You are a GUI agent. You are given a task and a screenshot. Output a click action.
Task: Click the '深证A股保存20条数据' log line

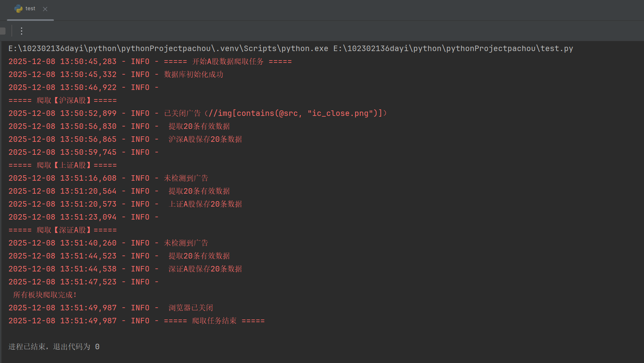point(125,269)
